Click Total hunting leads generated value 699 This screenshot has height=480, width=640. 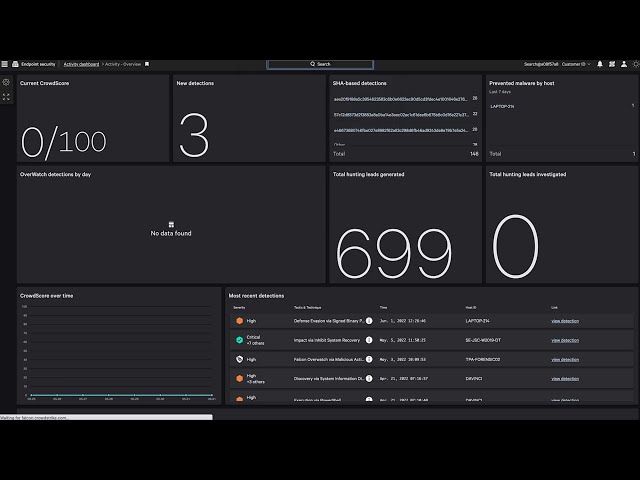point(394,253)
